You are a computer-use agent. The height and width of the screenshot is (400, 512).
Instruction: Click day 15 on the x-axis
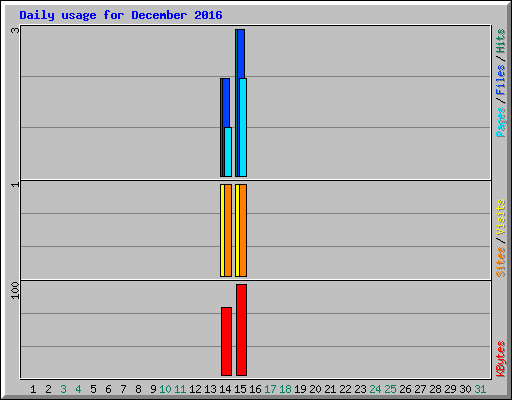240,389
